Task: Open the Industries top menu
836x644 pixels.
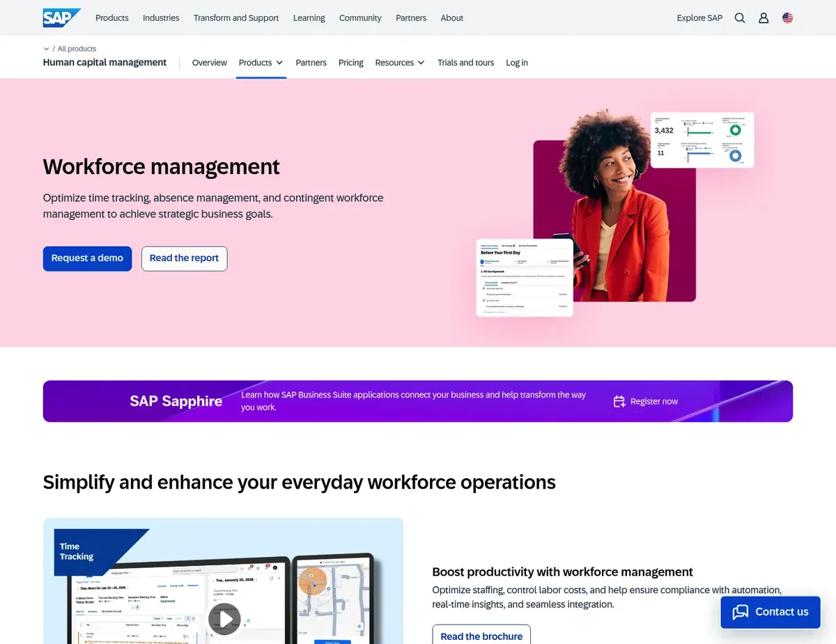Action: point(161,18)
